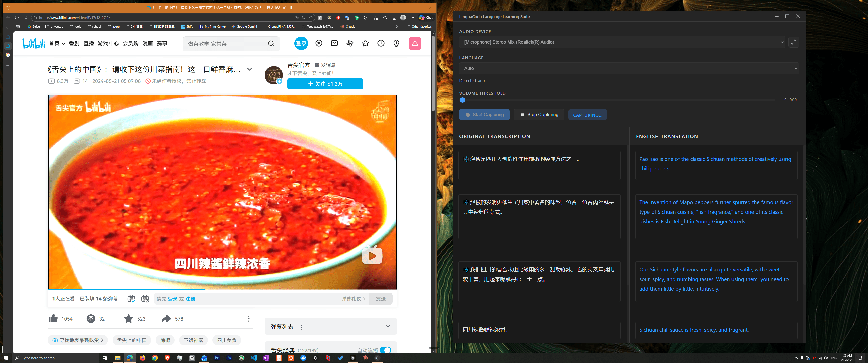868x363 pixels.
Task: Open the bilibili video upload icon
Action: tap(415, 43)
